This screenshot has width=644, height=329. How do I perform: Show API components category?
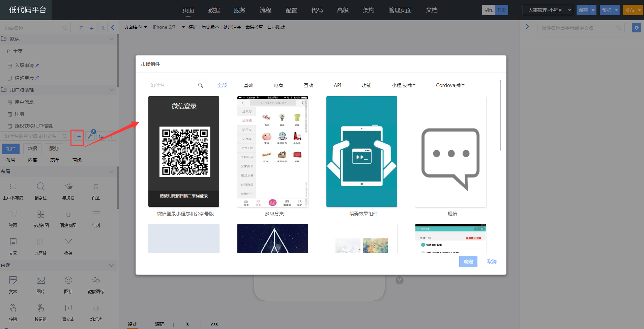338,85
